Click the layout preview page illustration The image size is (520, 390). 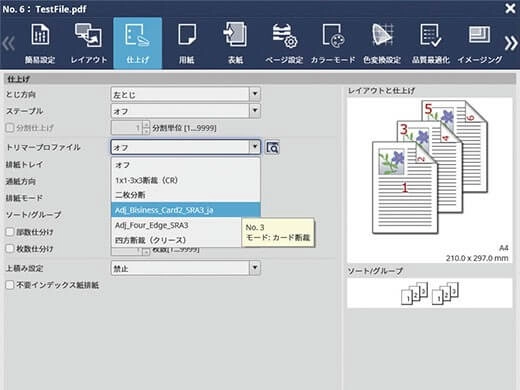coord(430,167)
